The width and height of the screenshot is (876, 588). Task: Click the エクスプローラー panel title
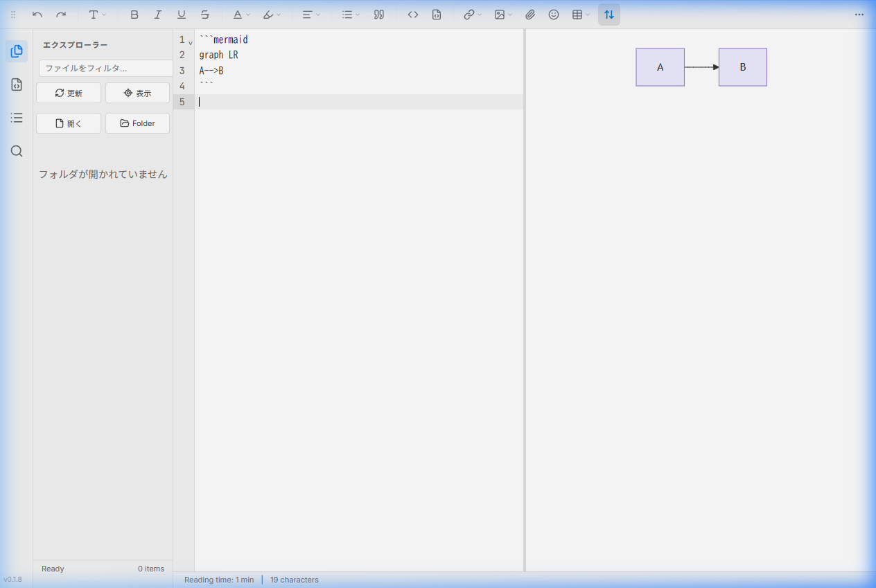coord(76,45)
